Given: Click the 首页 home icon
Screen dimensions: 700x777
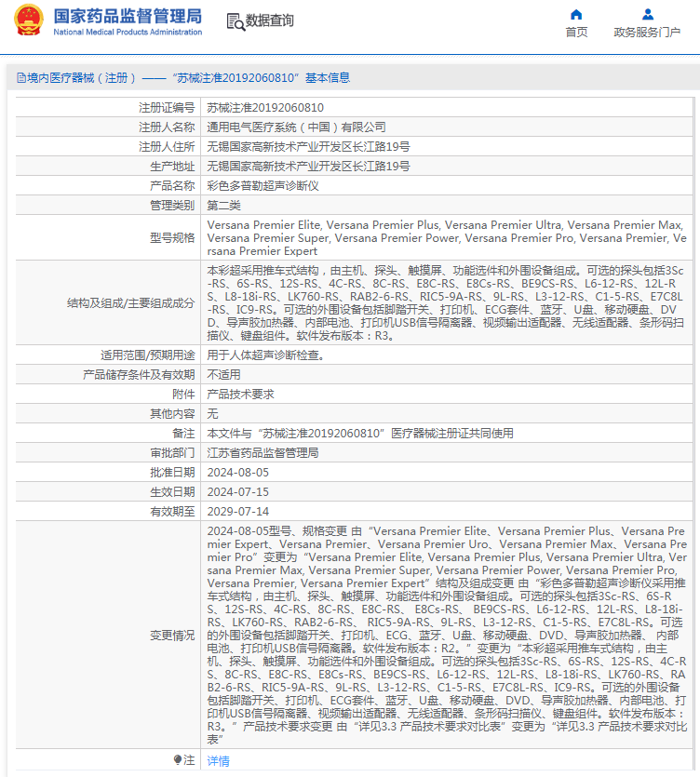Looking at the screenshot, I should (x=576, y=14).
